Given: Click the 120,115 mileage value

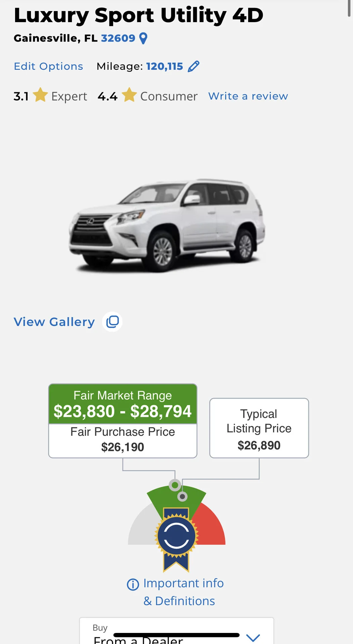Looking at the screenshot, I should click(x=165, y=66).
